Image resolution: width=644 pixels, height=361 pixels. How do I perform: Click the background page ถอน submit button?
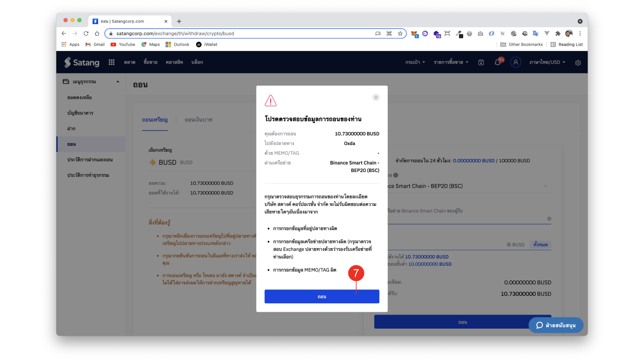tap(462, 322)
